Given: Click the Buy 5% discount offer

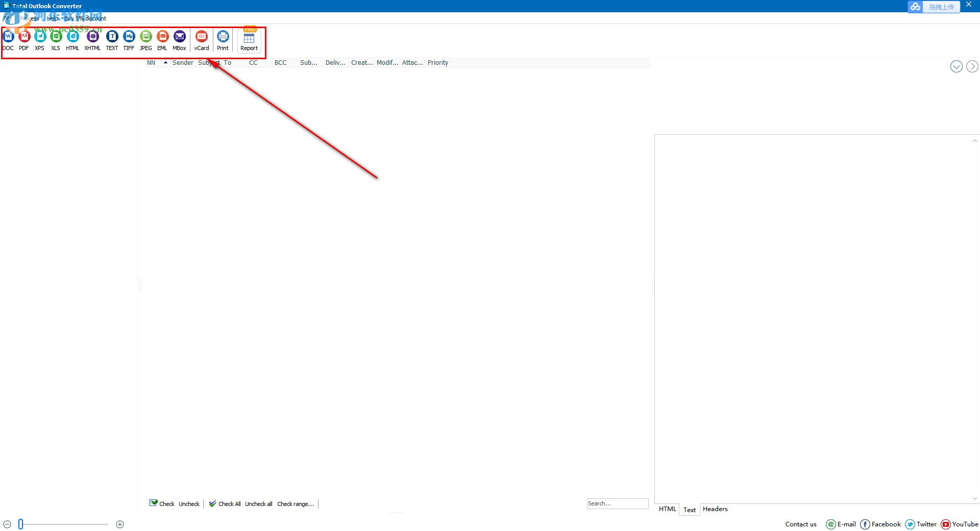Looking at the screenshot, I should pyautogui.click(x=85, y=18).
